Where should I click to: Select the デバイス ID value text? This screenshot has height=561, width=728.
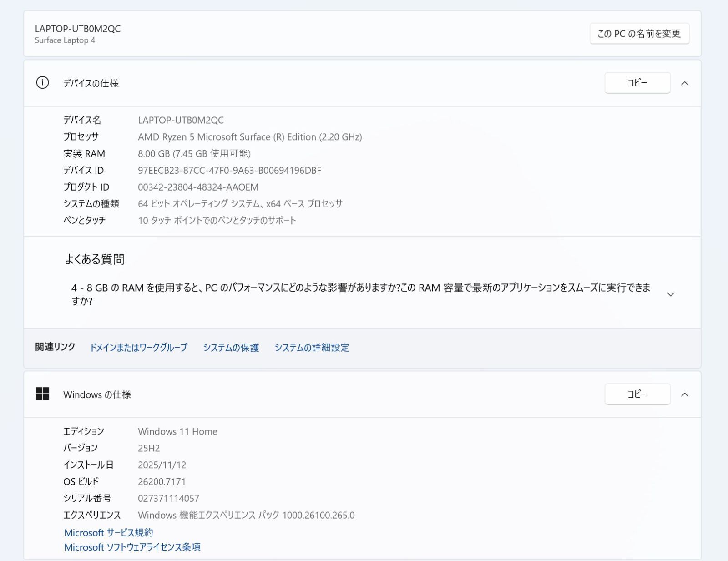(x=230, y=170)
